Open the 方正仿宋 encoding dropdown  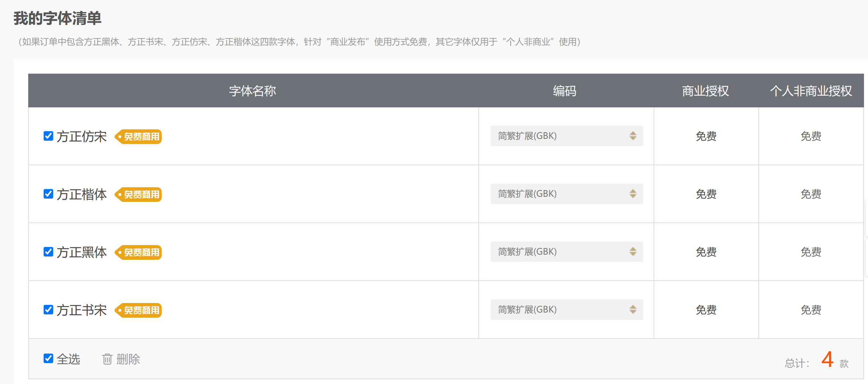tap(567, 136)
